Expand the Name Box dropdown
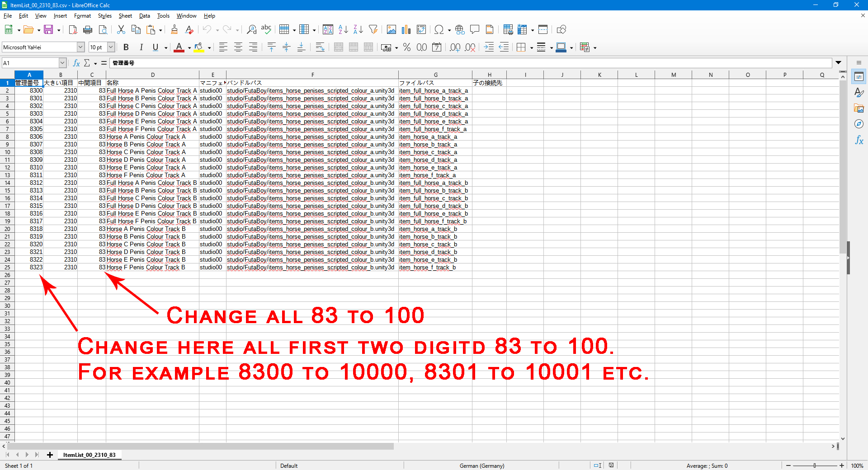 (62, 63)
